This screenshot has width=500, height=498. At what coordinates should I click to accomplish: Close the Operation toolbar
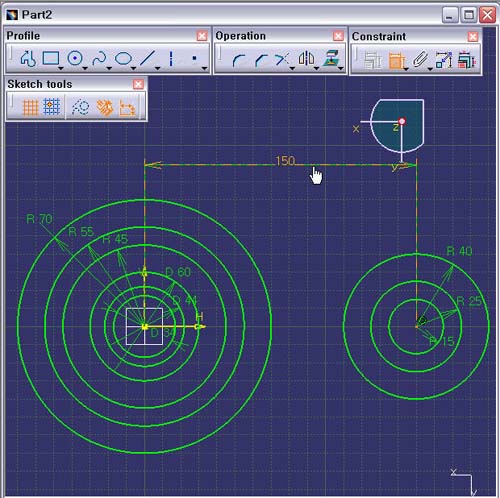click(338, 36)
